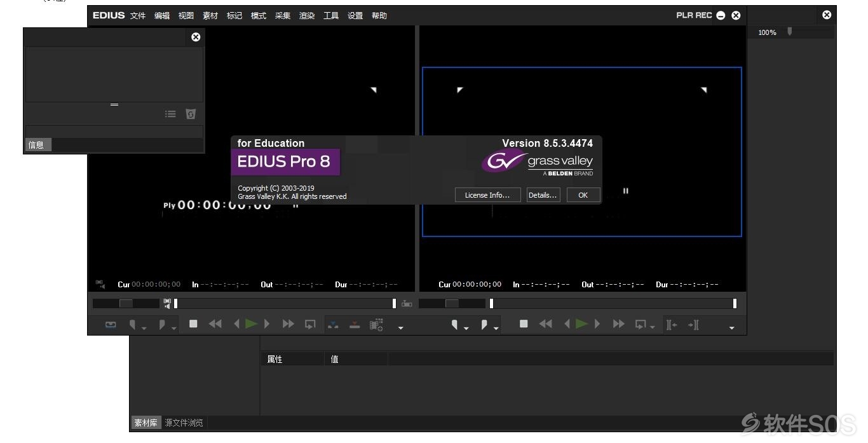Click the recorder position bar
868x443 pixels.
tap(613, 304)
